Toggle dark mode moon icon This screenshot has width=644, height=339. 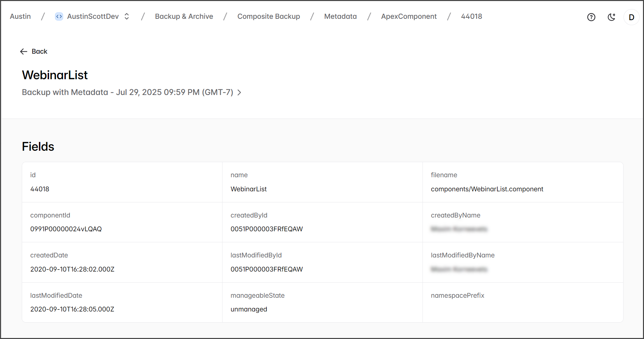611,17
